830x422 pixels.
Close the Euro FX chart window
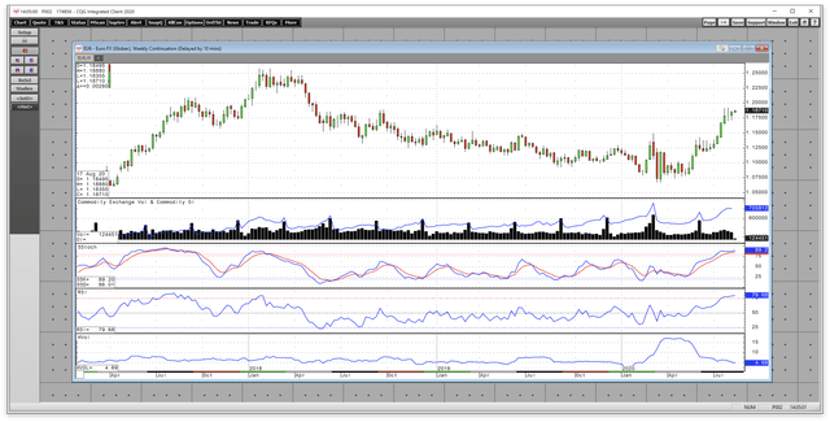pyautogui.click(x=762, y=48)
